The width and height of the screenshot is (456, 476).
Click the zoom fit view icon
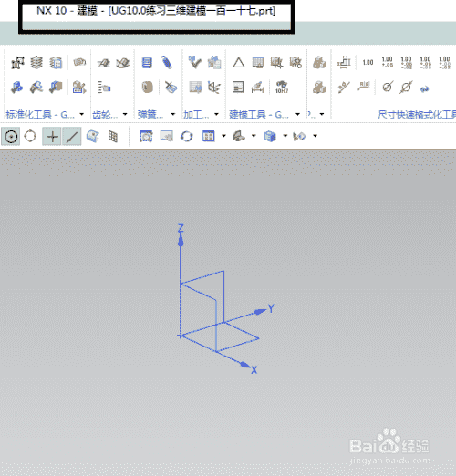click(x=146, y=137)
